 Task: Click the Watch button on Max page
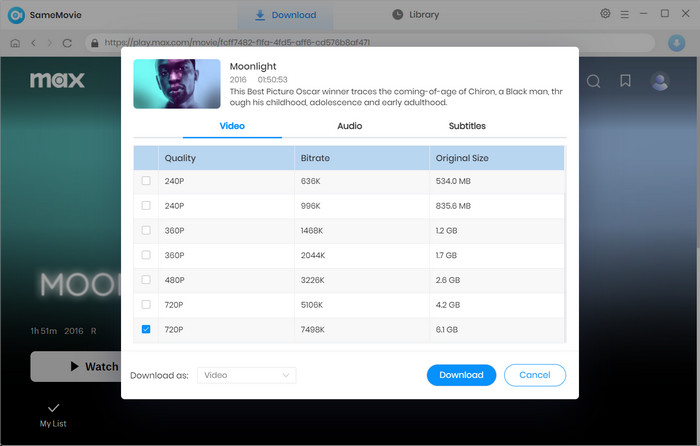[76, 367]
